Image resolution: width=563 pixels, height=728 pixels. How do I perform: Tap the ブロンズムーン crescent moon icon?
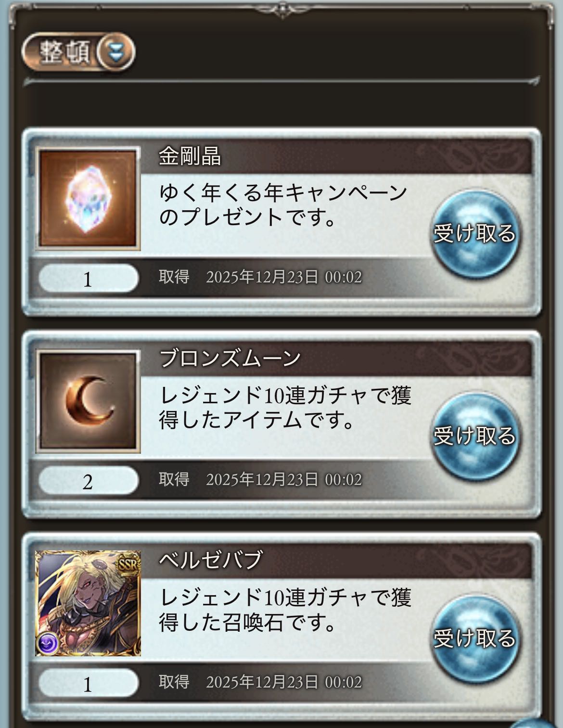click(x=88, y=401)
